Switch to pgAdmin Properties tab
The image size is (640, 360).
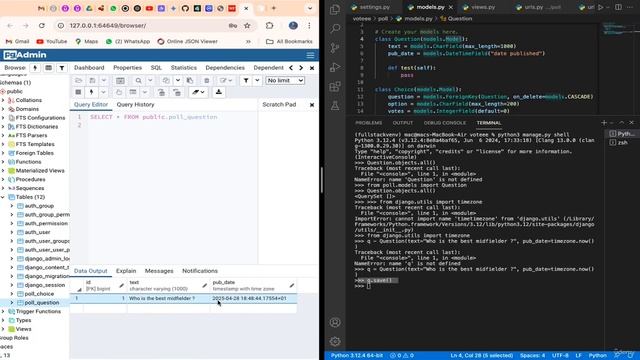(127, 68)
